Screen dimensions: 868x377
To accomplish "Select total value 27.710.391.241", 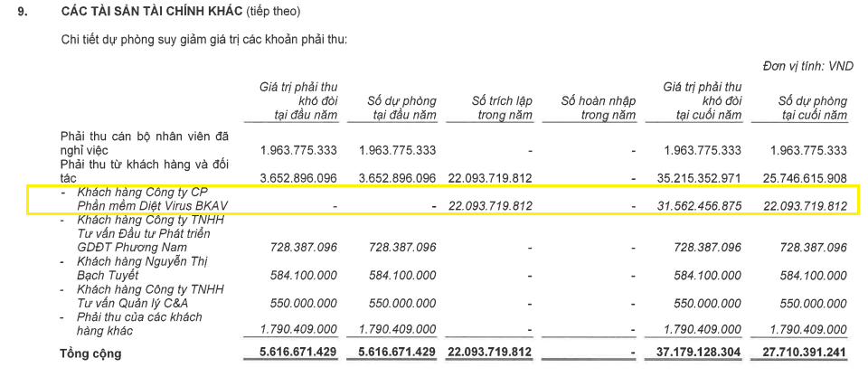I will coord(806,352).
